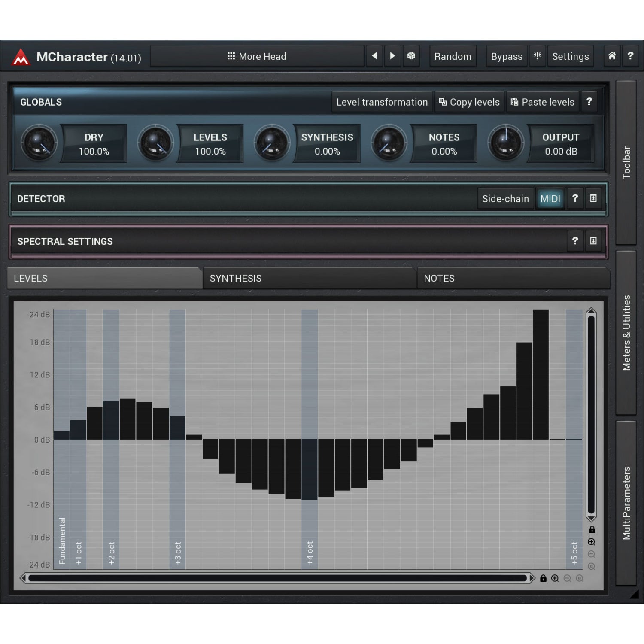This screenshot has height=644, width=644.
Task: Toggle the vertical scrollbar lock icon
Action: coord(592,529)
